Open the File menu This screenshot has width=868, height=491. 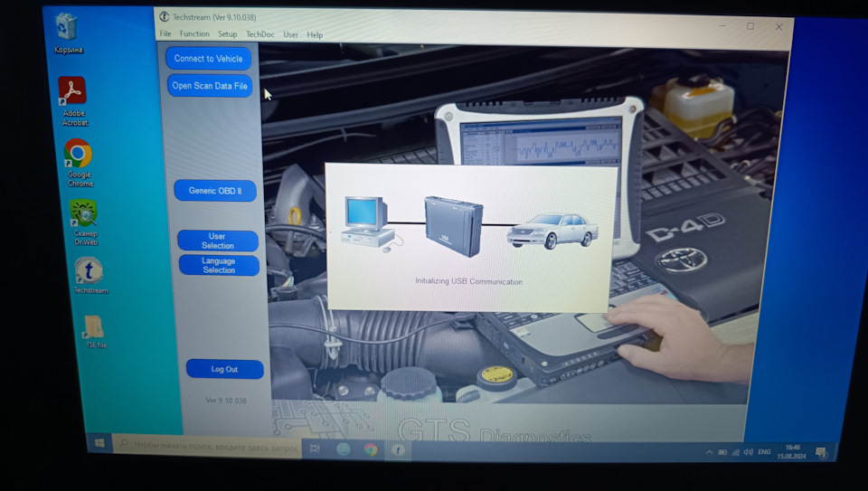click(x=165, y=33)
